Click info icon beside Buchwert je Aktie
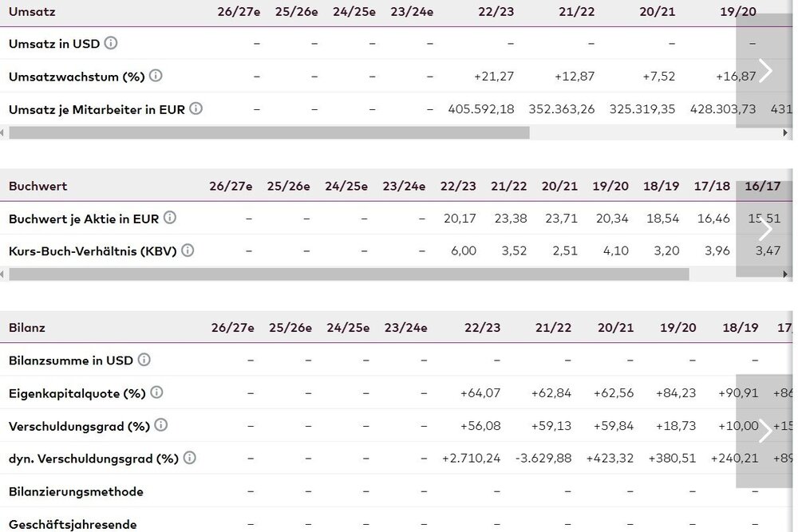Screen dimensions: 798x532 coord(170,218)
